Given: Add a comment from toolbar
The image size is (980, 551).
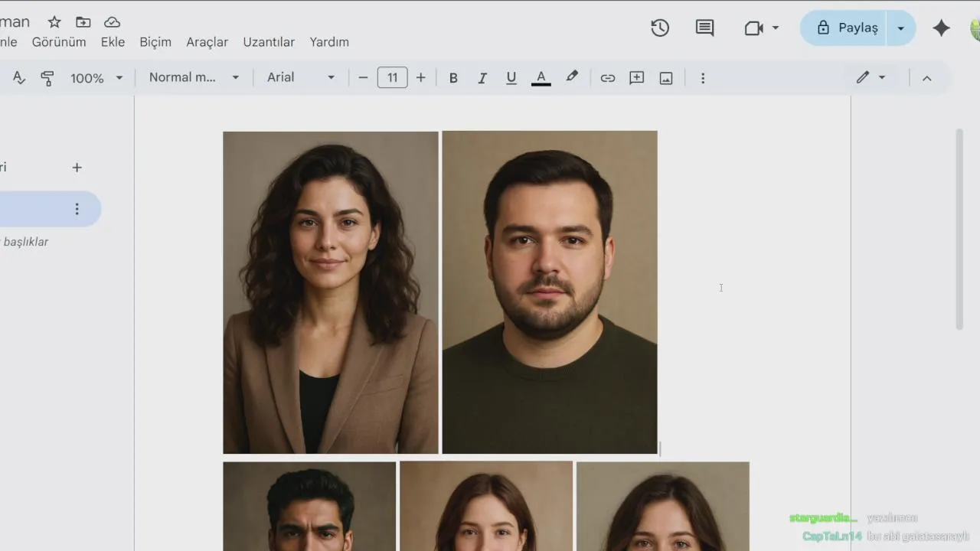Looking at the screenshot, I should 637,78.
